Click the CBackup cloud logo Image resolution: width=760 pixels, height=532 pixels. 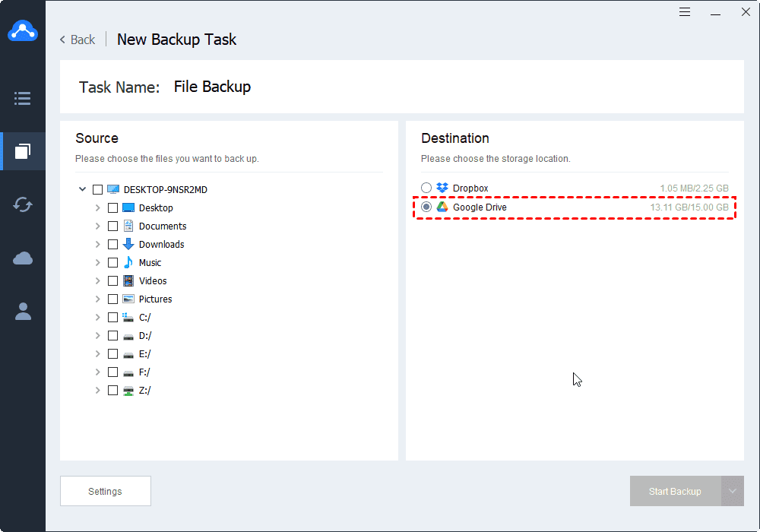coord(23,31)
